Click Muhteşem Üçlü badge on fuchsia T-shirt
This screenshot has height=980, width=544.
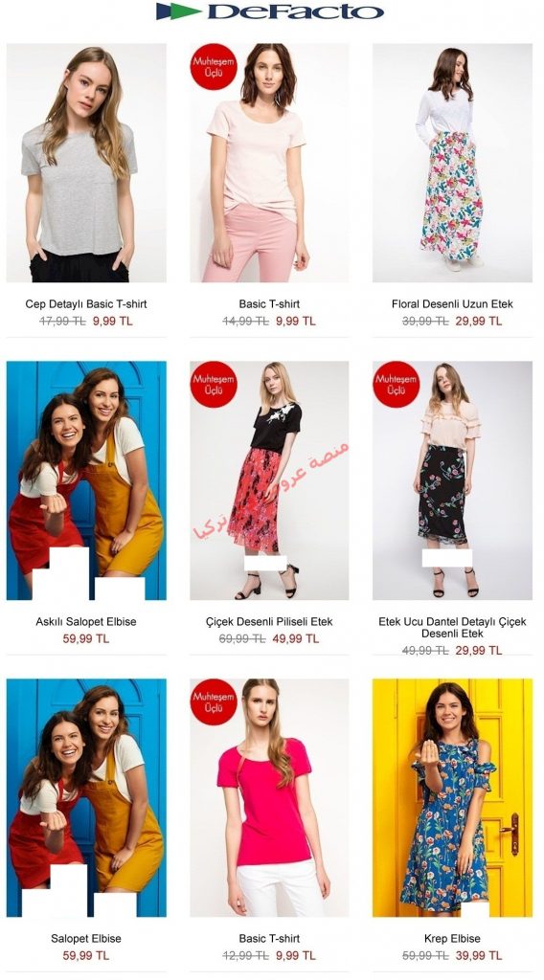(x=214, y=702)
